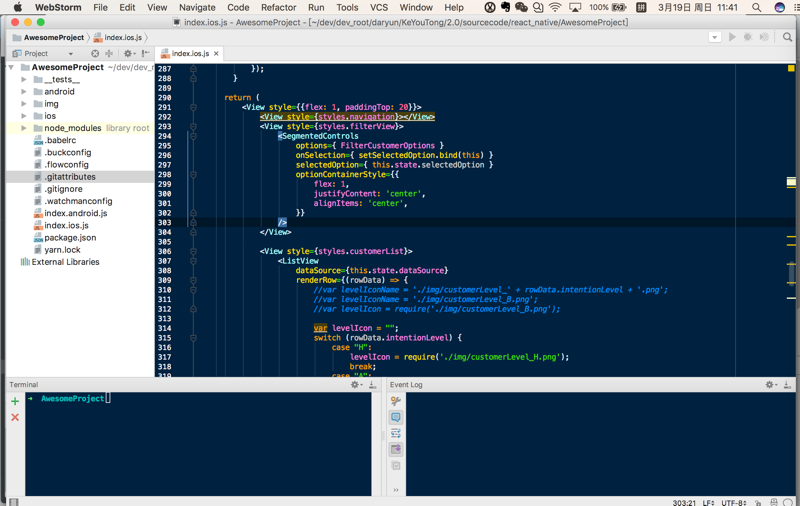The width and height of the screenshot is (800, 506).
Task: Click the scroll from source target icon
Action: pos(95,54)
